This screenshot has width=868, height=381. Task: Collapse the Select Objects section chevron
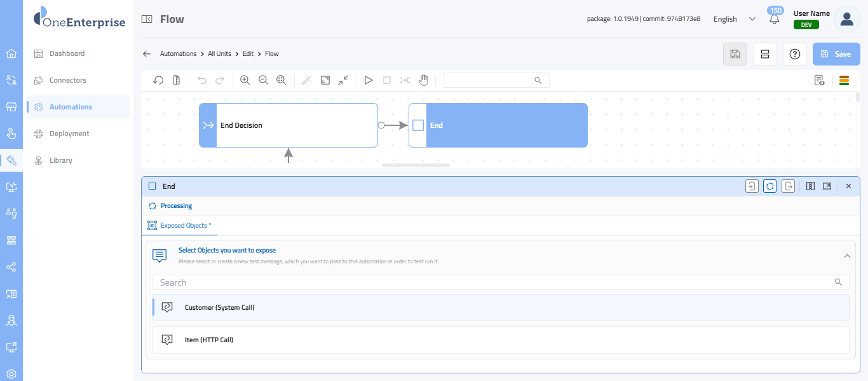tap(846, 256)
